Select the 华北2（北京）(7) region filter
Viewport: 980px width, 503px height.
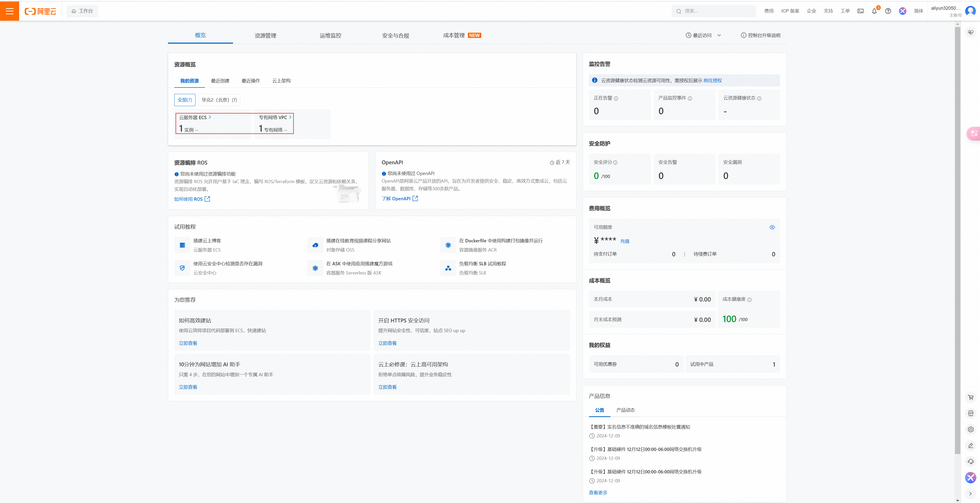pyautogui.click(x=219, y=100)
